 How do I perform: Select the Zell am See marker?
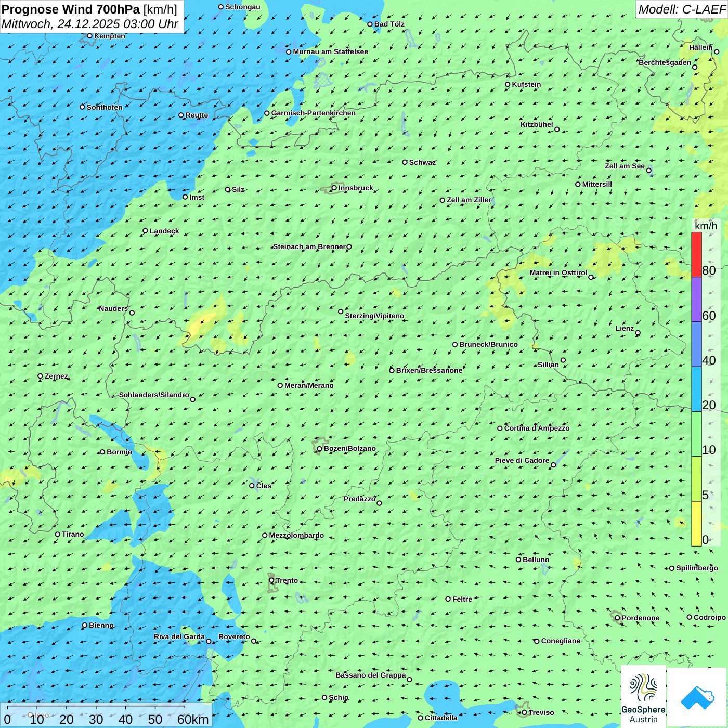point(648,171)
